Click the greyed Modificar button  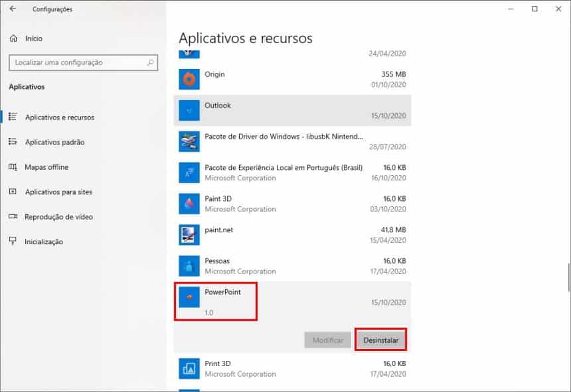[x=328, y=340]
